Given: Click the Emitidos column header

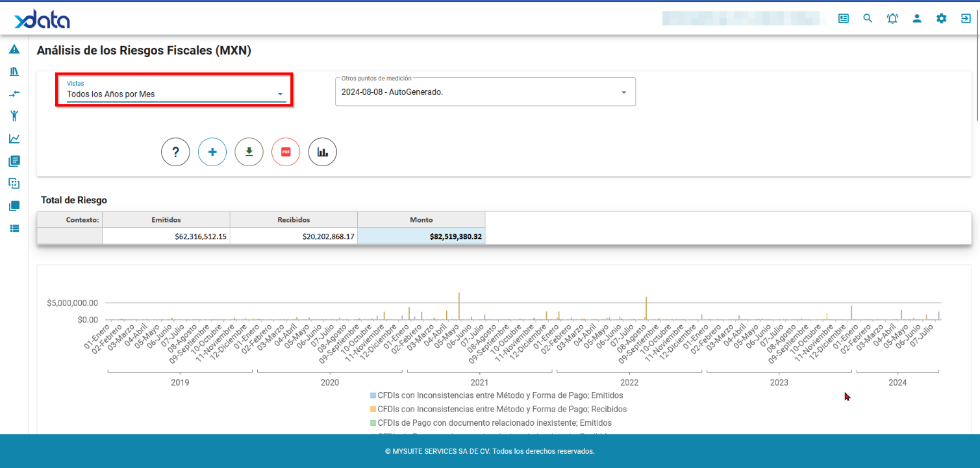Looking at the screenshot, I should 166,219.
